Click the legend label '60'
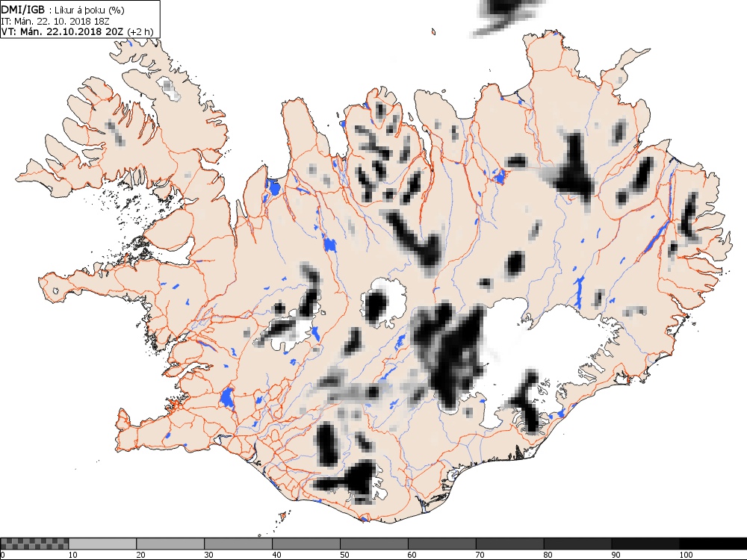Viewport: 747px width, 560px height. [412, 555]
